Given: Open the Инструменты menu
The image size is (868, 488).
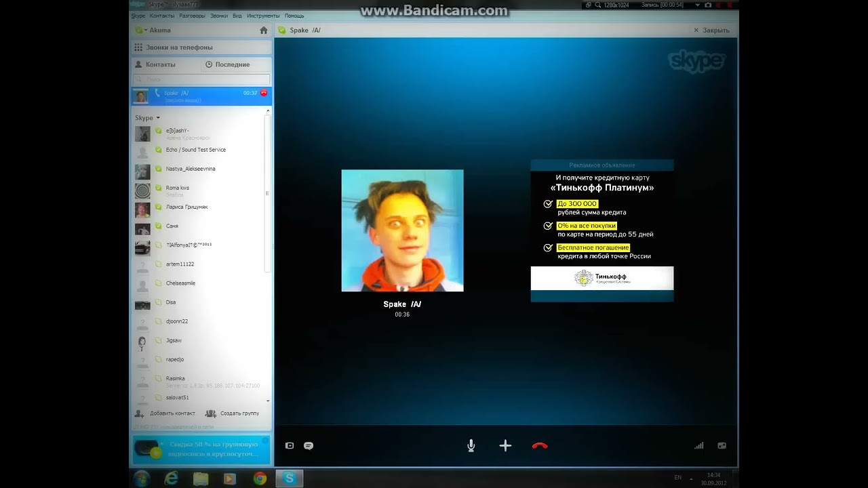Looking at the screenshot, I should pyautogui.click(x=264, y=16).
